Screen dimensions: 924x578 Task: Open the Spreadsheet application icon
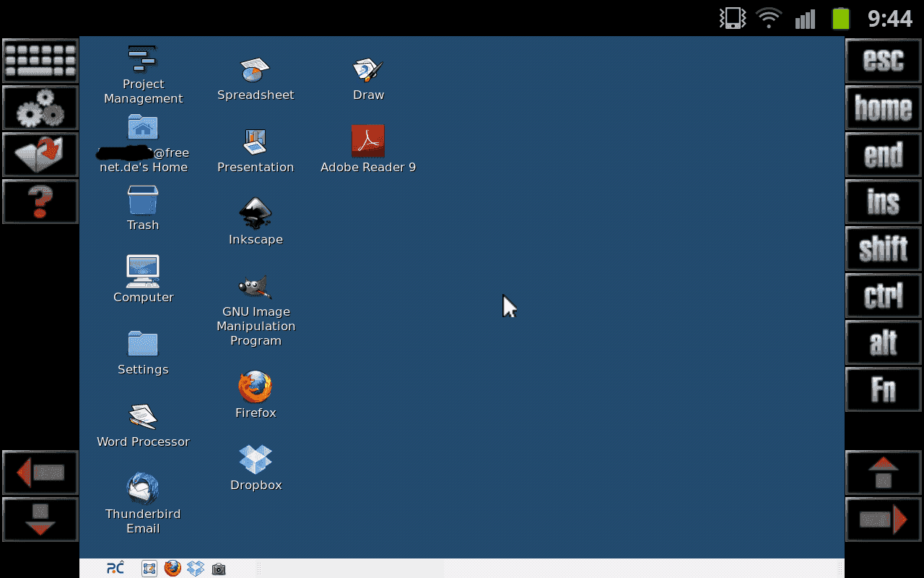(x=255, y=70)
